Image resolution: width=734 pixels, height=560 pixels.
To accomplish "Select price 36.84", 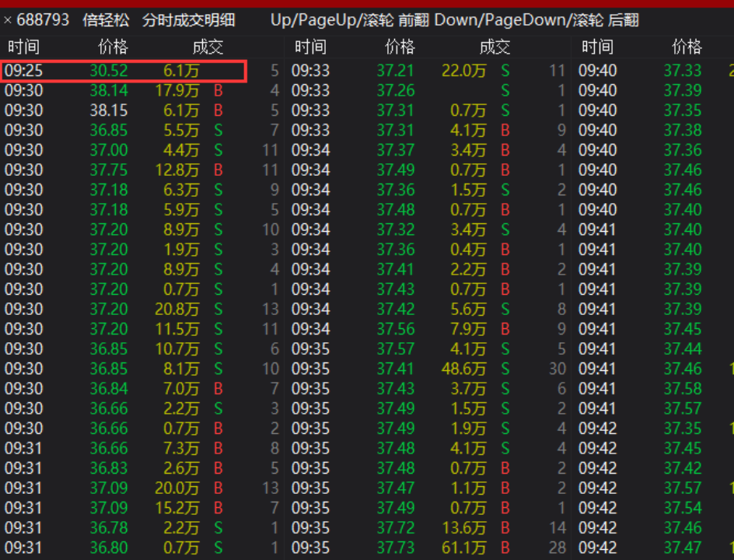I will point(109,389).
